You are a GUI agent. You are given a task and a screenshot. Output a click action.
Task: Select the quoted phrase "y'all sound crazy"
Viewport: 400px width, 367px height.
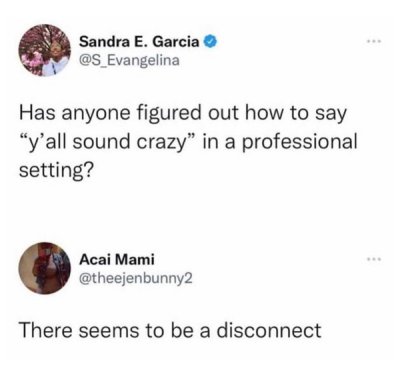tap(105, 142)
